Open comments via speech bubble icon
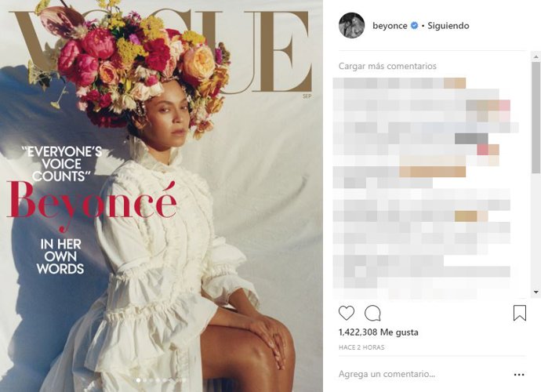 pyautogui.click(x=372, y=313)
